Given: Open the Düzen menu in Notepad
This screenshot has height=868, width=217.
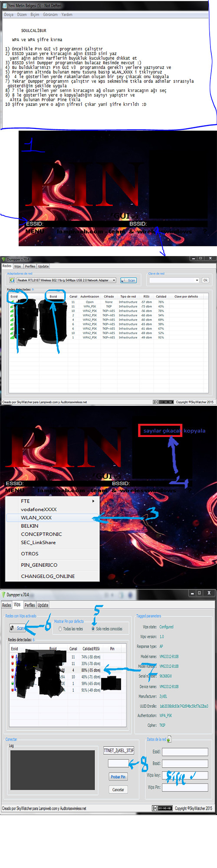Looking at the screenshot, I should (22, 14).
